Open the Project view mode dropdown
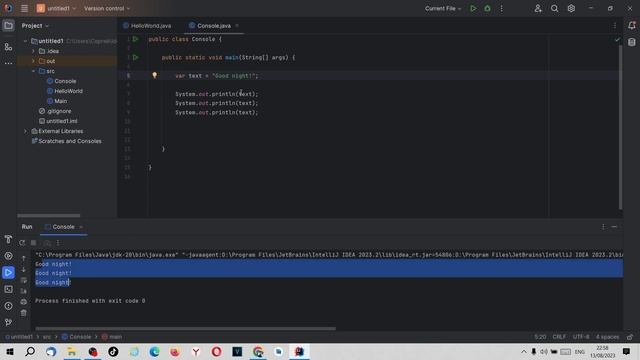Viewport: 640px width, 360px height. 35,26
